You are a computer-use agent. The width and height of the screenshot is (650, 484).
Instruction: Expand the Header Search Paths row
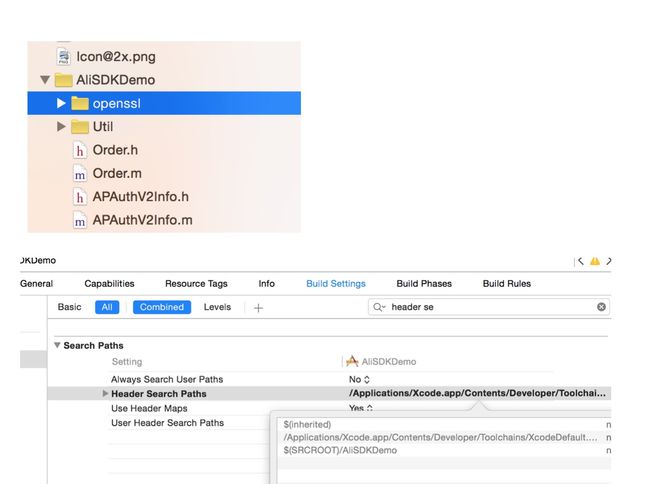(x=105, y=393)
